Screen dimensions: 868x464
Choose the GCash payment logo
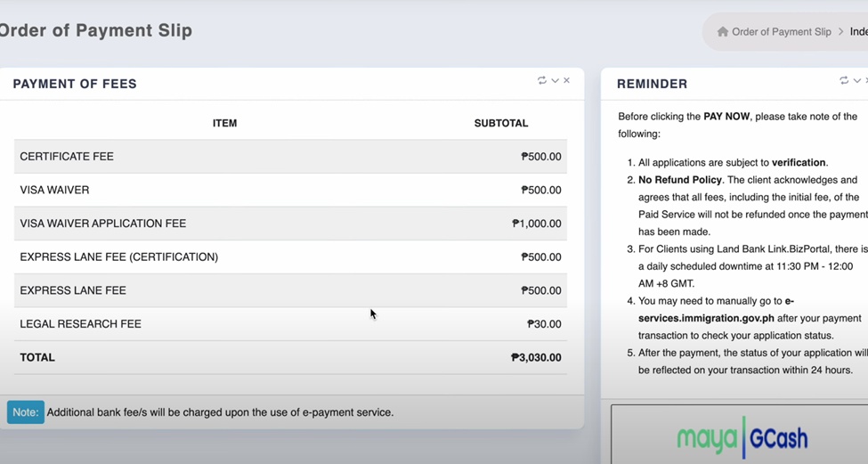pyautogui.click(x=777, y=438)
